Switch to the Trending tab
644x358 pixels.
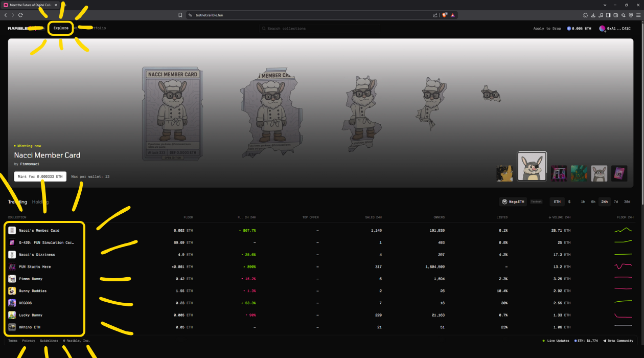[x=17, y=202]
